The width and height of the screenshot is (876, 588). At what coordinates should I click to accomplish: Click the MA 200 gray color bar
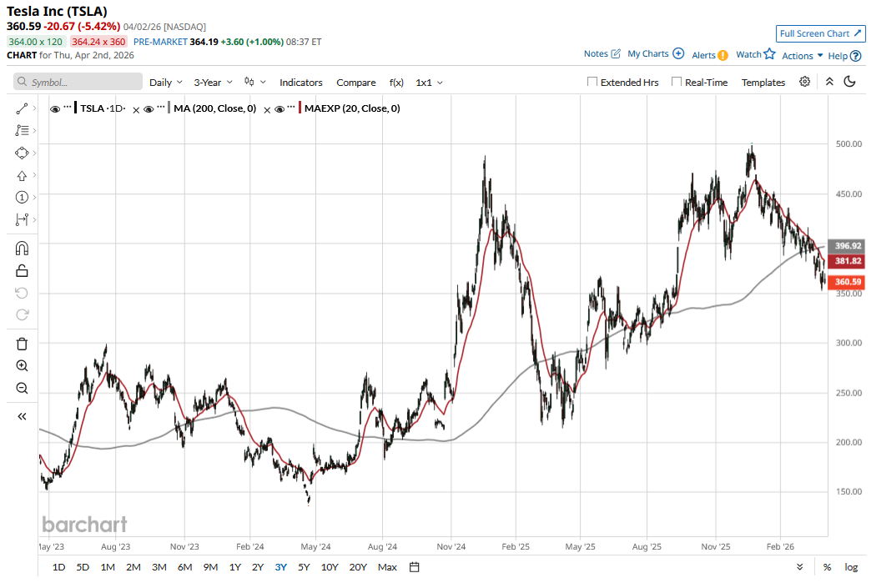pos(169,108)
